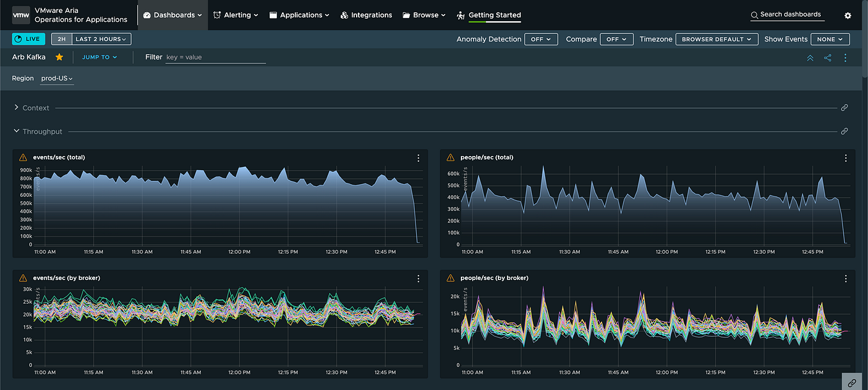
Task: Select the Show Events NONE control
Action: coord(830,38)
